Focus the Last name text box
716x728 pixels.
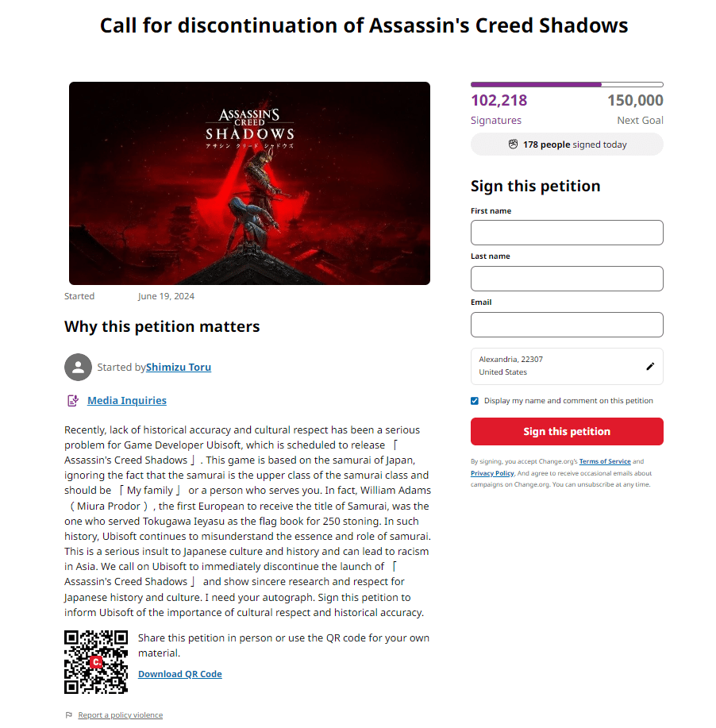point(567,279)
